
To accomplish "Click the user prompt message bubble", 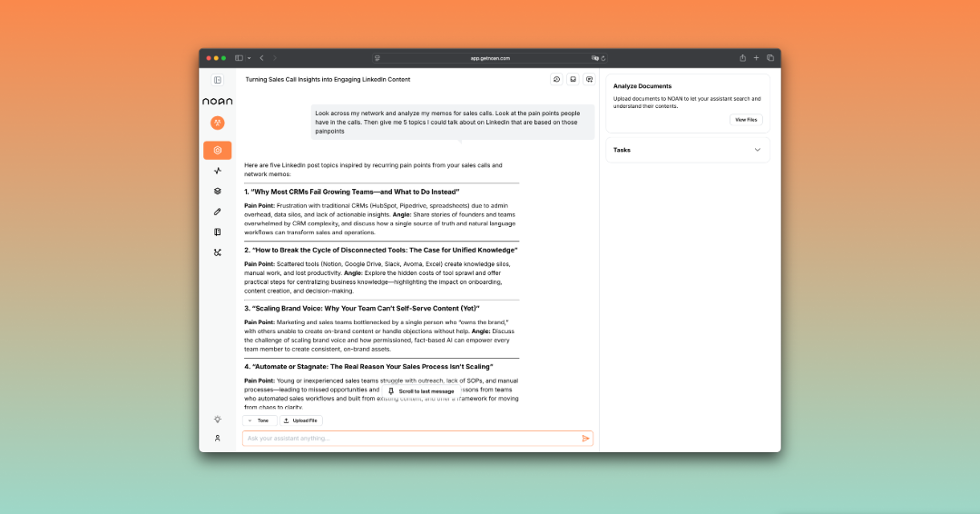I will point(453,122).
